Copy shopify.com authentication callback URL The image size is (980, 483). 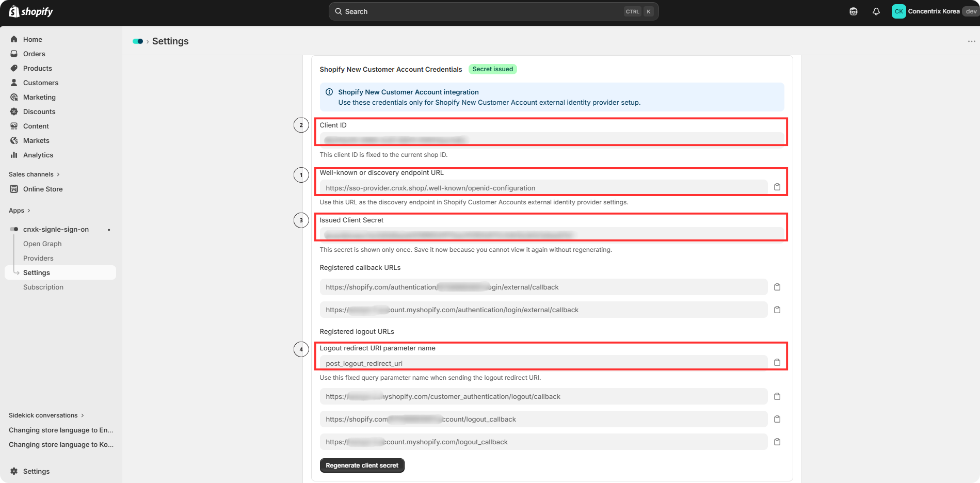click(x=777, y=287)
